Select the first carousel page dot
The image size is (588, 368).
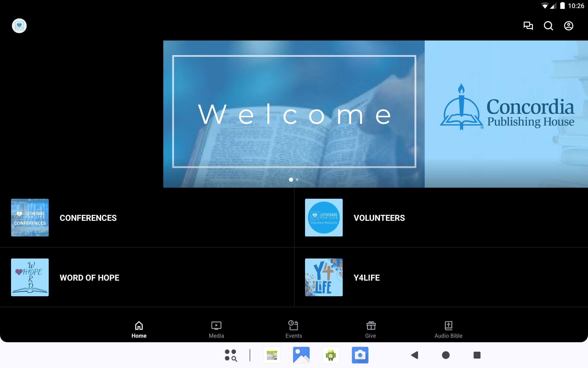click(291, 180)
